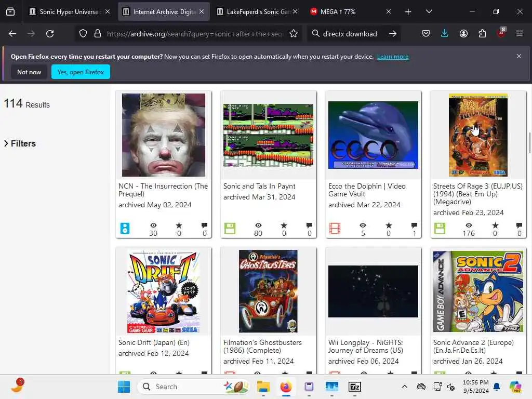Image resolution: width=532 pixels, height=399 pixels.
Task: Open File Explorer from taskbar
Action: [x=263, y=387]
